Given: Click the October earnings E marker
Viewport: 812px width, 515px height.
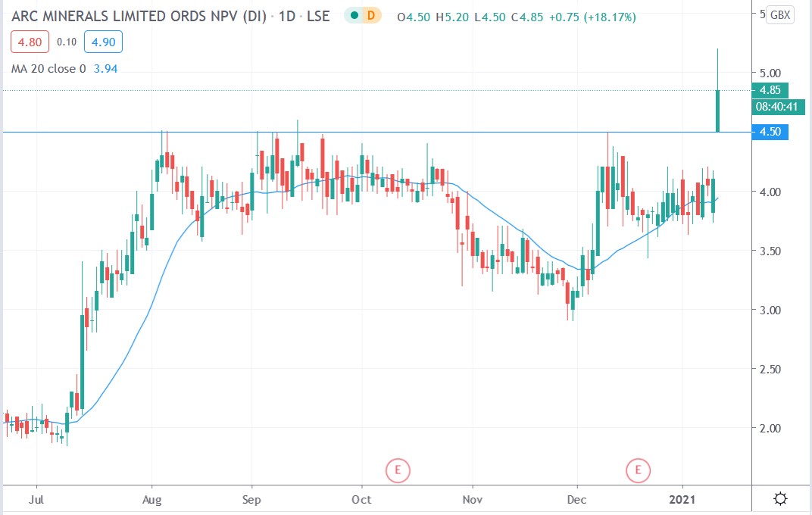Looking at the screenshot, I should pyautogui.click(x=398, y=470).
